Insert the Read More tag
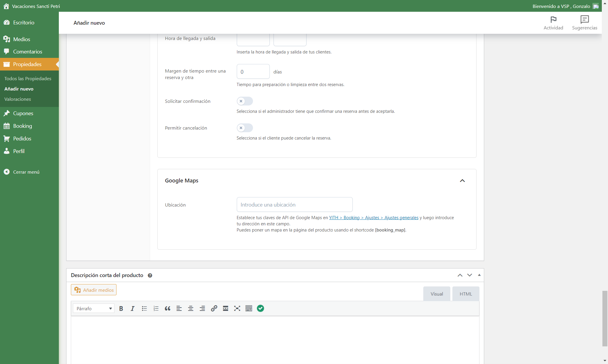608x364 pixels. (x=226, y=308)
